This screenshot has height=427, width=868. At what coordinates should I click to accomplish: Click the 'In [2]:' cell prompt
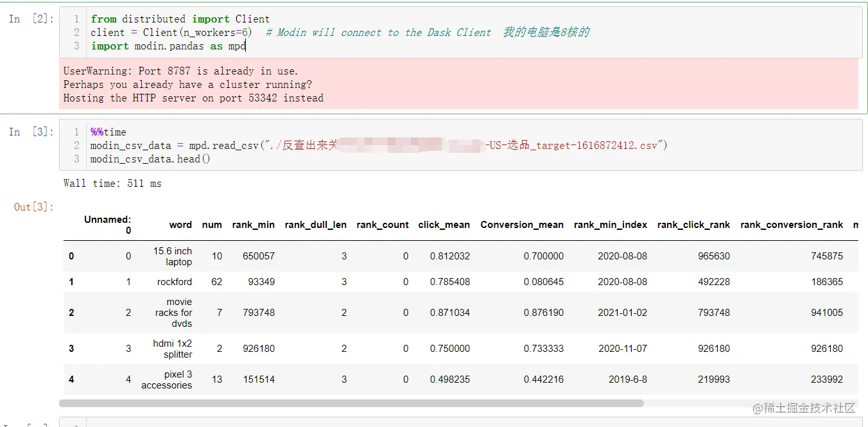click(x=32, y=19)
